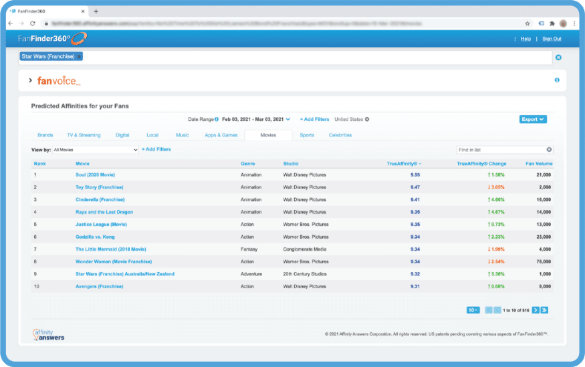Bookmark this page with the star icon
Screen dimensions: 585x367
(527, 23)
